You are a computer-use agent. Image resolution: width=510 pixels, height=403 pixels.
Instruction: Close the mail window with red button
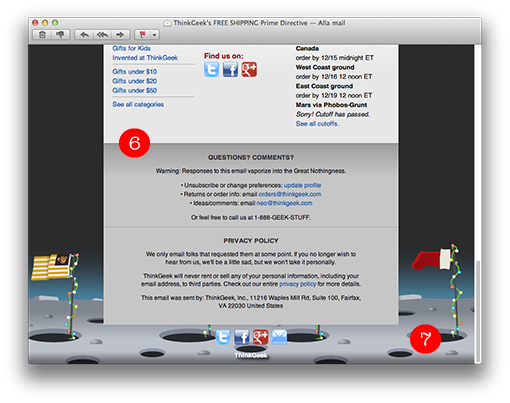coord(35,23)
